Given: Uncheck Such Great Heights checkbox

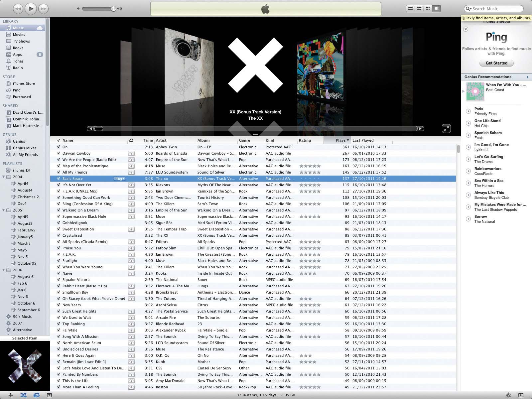Looking at the screenshot, I should coord(59,311).
